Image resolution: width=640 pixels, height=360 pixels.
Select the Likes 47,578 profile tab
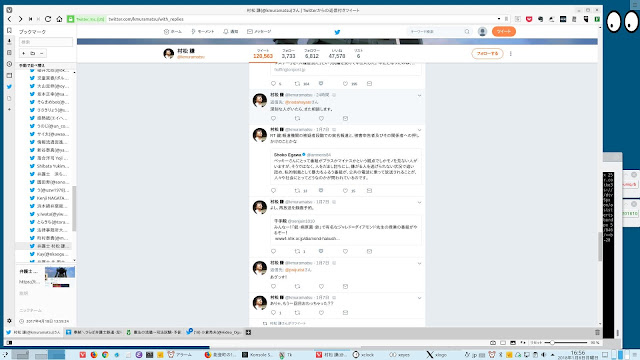pyautogui.click(x=337, y=53)
